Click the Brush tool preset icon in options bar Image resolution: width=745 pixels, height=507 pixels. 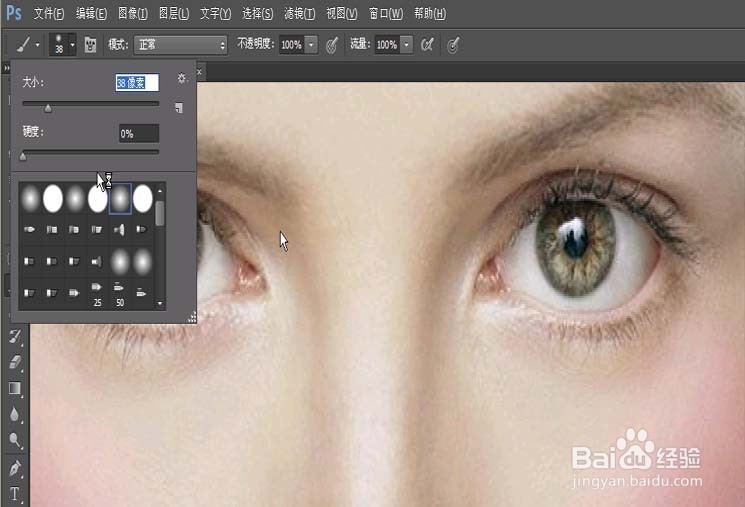[x=23, y=45]
